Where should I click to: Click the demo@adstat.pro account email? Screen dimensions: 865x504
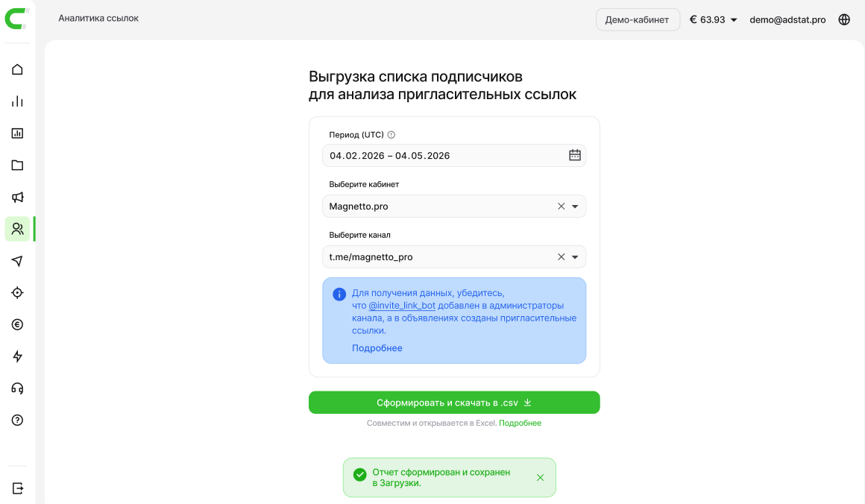click(787, 20)
